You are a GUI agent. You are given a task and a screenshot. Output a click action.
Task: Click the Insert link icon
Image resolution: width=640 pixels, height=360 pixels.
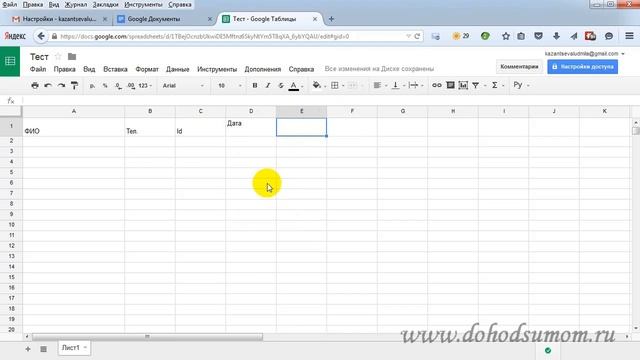437,85
